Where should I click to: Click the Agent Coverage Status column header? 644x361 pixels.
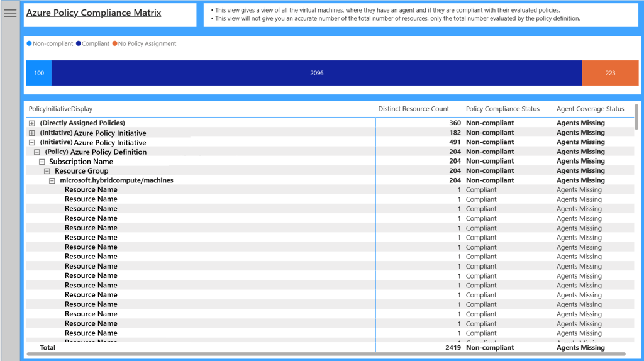point(590,109)
